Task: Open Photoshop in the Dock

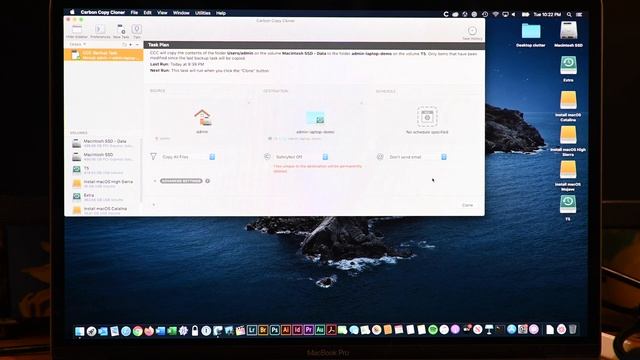Action: 275,330
